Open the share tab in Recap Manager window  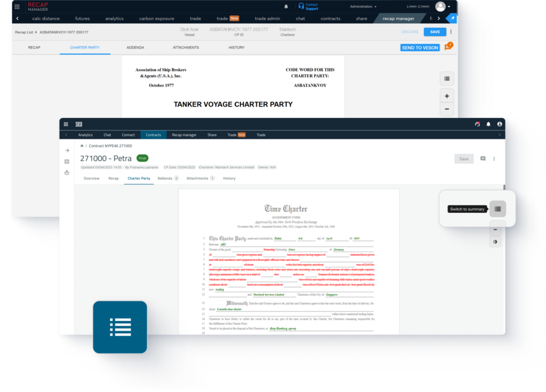pyautogui.click(x=362, y=19)
